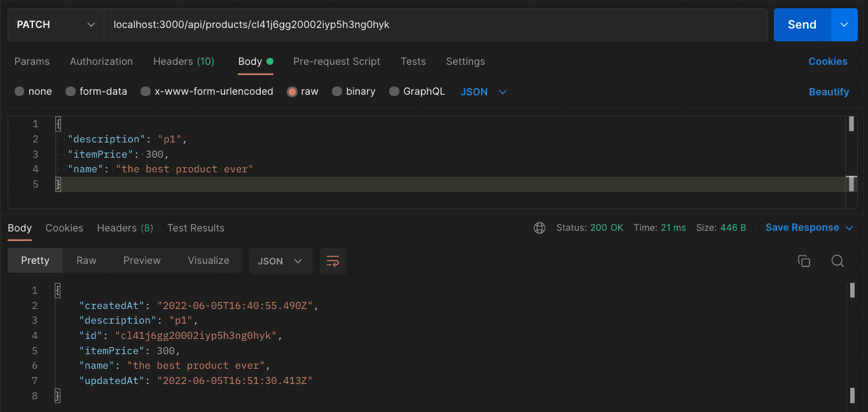Switch to the Tests tab

pos(413,62)
